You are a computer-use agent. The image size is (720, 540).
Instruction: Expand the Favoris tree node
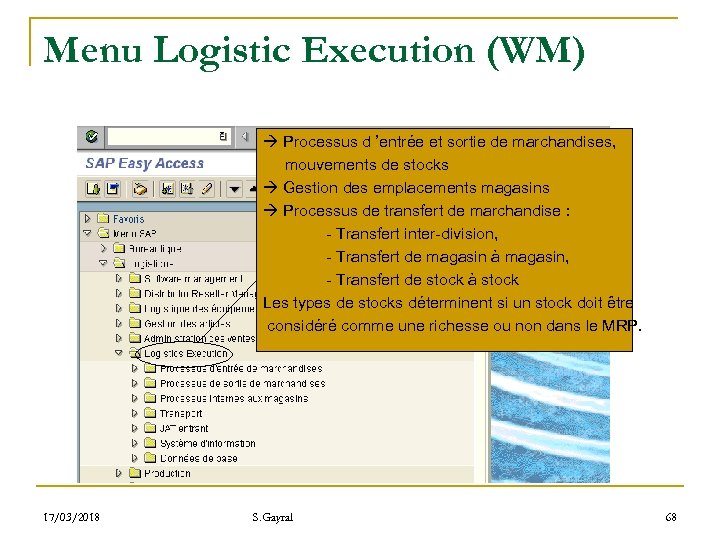[88, 219]
